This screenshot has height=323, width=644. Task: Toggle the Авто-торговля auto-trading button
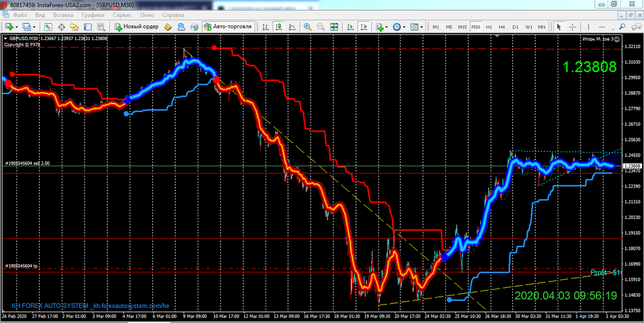pyautogui.click(x=228, y=27)
